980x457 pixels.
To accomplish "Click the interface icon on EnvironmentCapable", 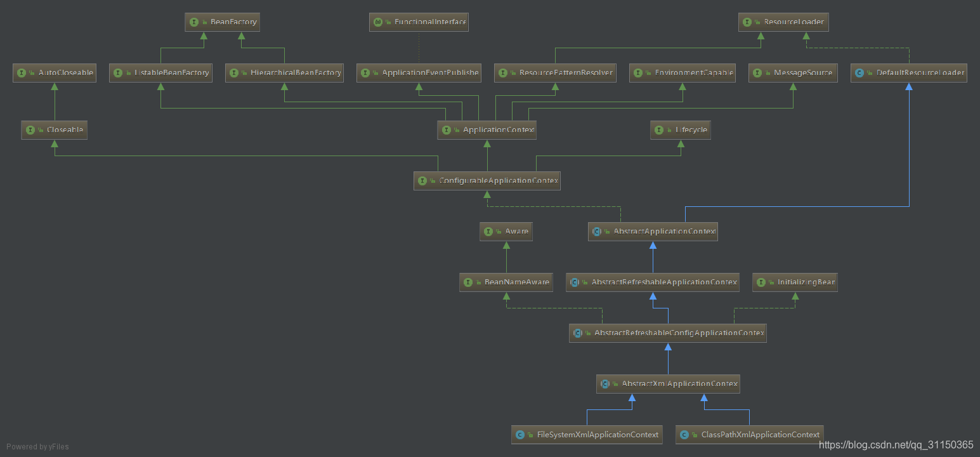I will [638, 73].
